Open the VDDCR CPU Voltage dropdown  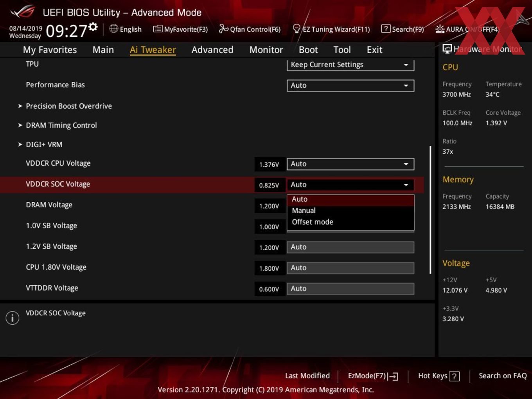pos(350,164)
